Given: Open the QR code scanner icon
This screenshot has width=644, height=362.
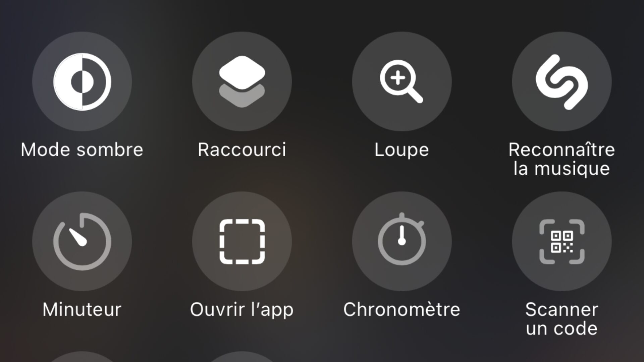Looking at the screenshot, I should (562, 241).
